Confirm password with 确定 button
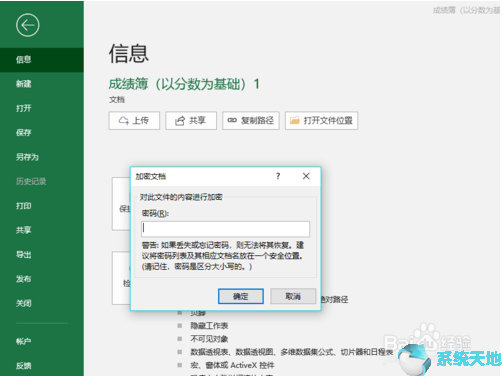503x376 pixels. (x=241, y=296)
